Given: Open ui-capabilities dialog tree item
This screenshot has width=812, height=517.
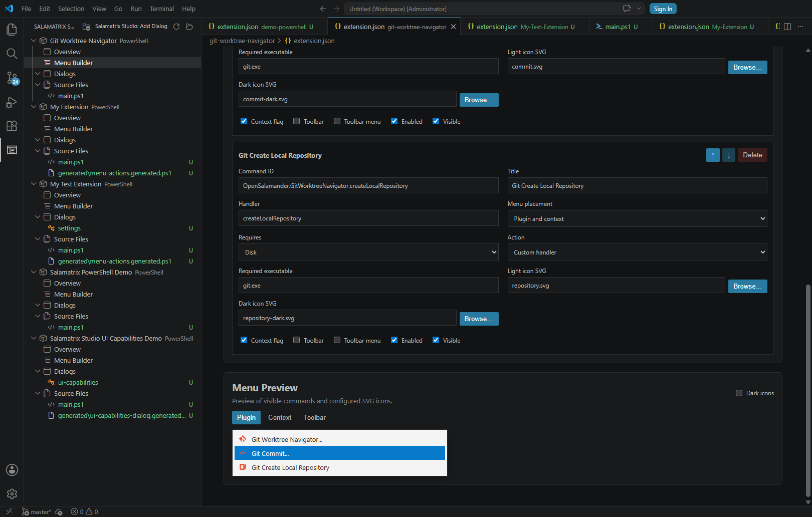Looking at the screenshot, I should [113, 382].
